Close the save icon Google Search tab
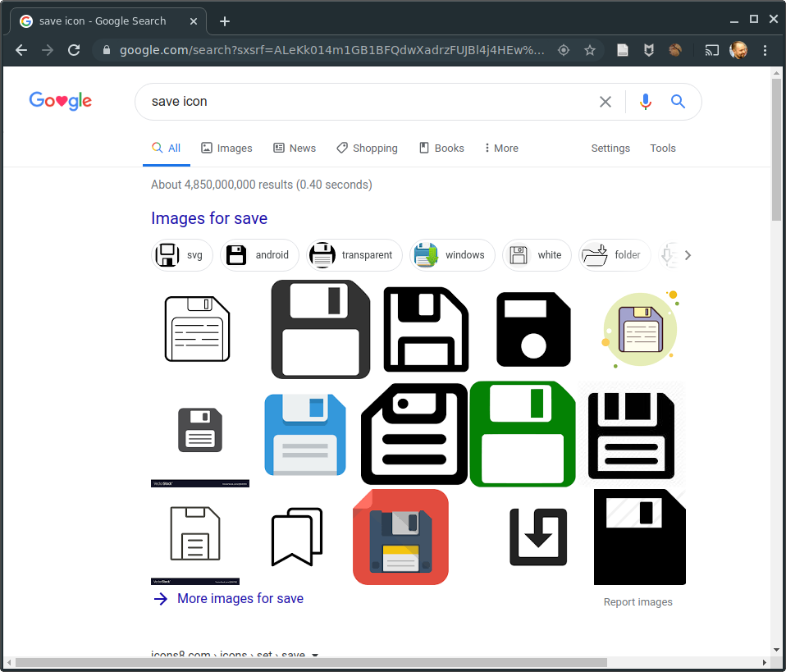The height and width of the screenshot is (672, 786). pyautogui.click(x=194, y=21)
